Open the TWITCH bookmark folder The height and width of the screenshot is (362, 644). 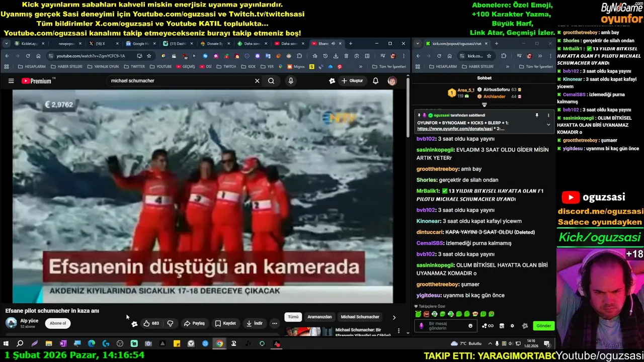tap(226, 66)
